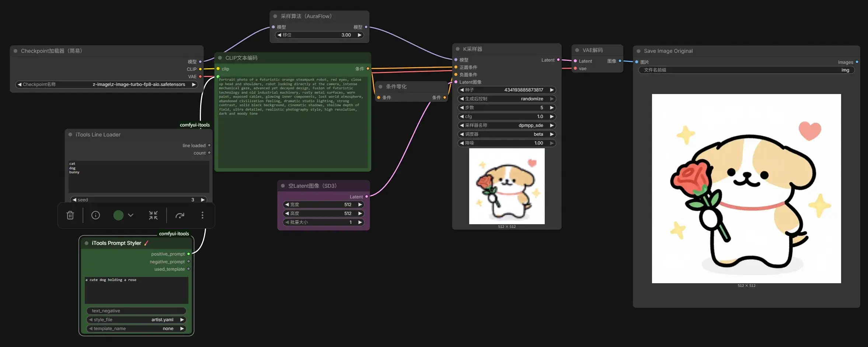Click used_template output socket
Screen dimensions: 868x347
click(x=189, y=269)
